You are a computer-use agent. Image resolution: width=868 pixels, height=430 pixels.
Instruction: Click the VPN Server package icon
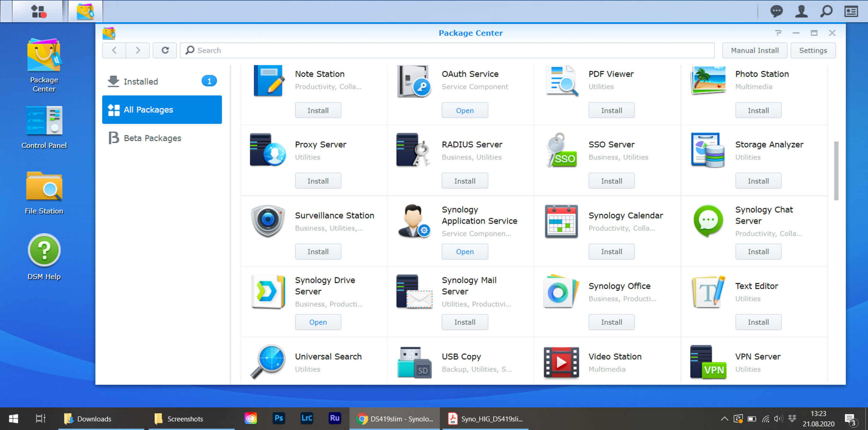coord(708,362)
